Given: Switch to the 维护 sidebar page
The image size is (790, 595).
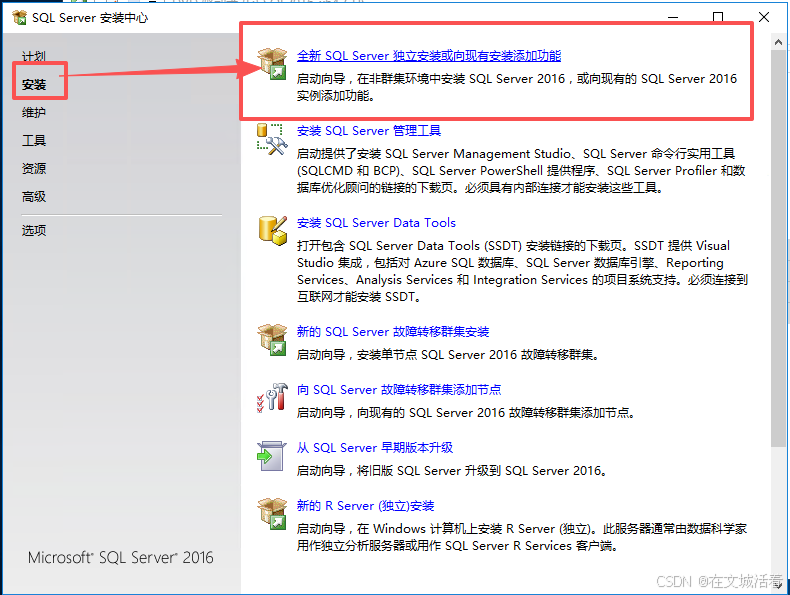Looking at the screenshot, I should click(34, 112).
